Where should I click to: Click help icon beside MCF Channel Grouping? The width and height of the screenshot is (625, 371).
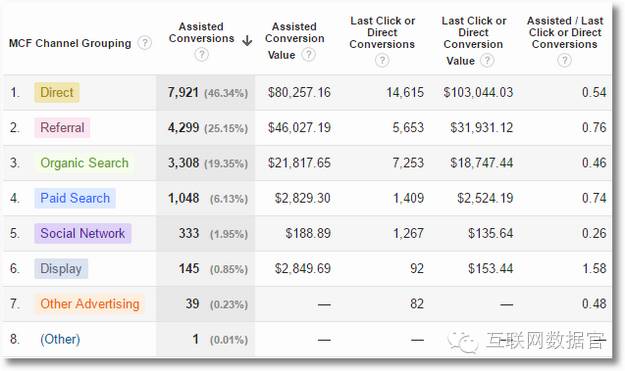point(144,43)
